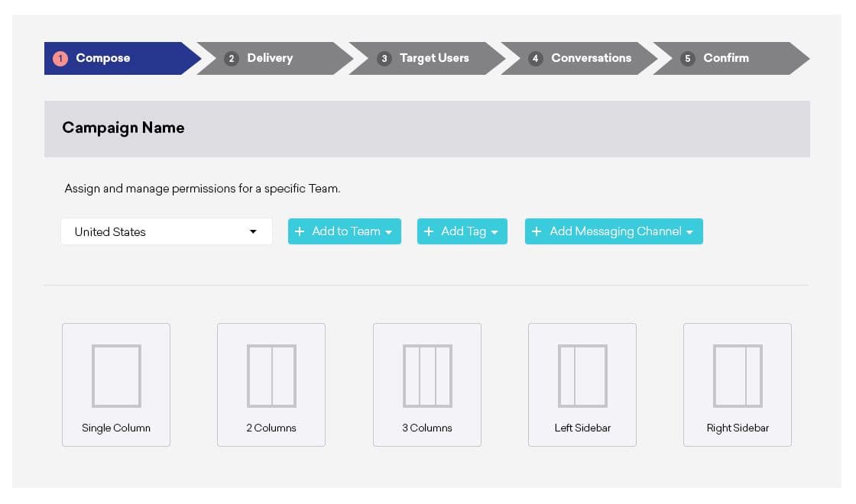Image resolution: width=856 pixels, height=504 pixels.
Task: Click the Compose step tab
Action: tap(103, 58)
